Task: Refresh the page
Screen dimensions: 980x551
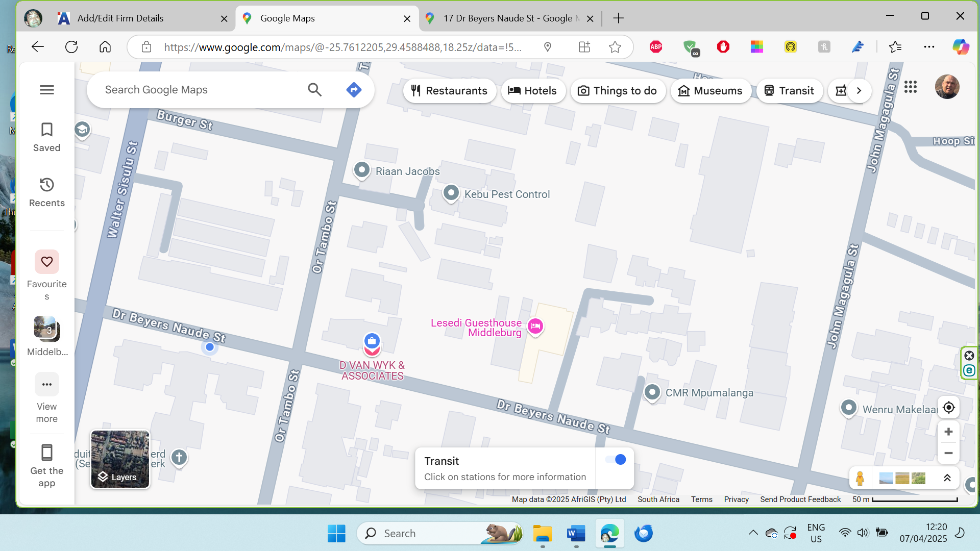Action: (71, 47)
